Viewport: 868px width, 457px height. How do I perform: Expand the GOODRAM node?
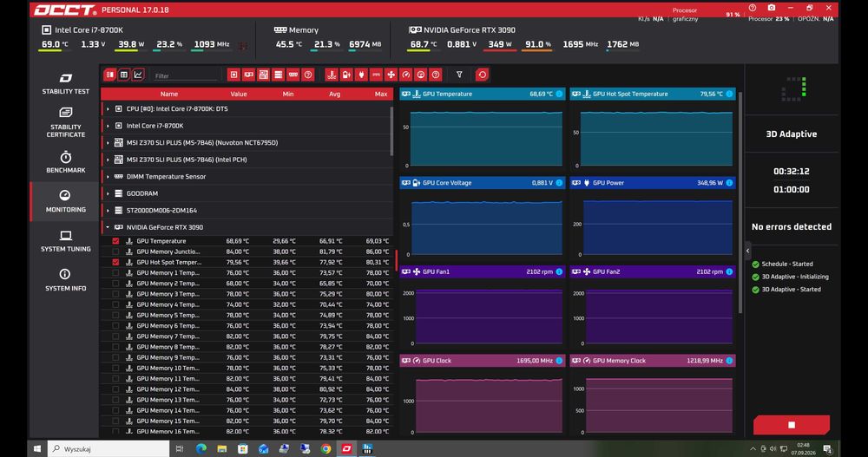point(108,193)
